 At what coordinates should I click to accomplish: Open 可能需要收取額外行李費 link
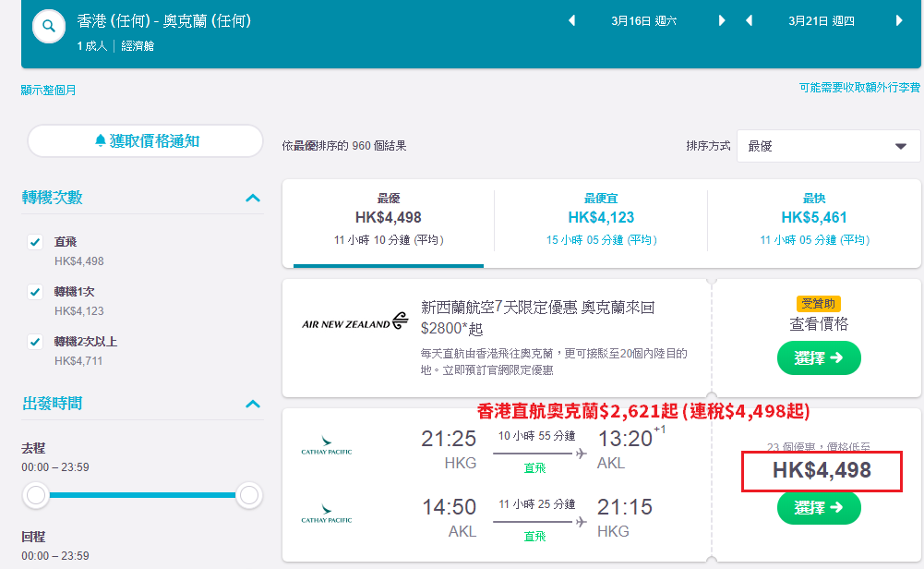tap(859, 87)
